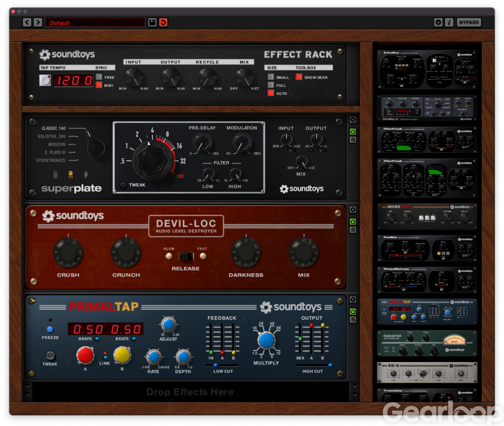Select the amber transistor preamp icon in SuperPlate
The width and height of the screenshot is (504, 426).
[x=70, y=174]
